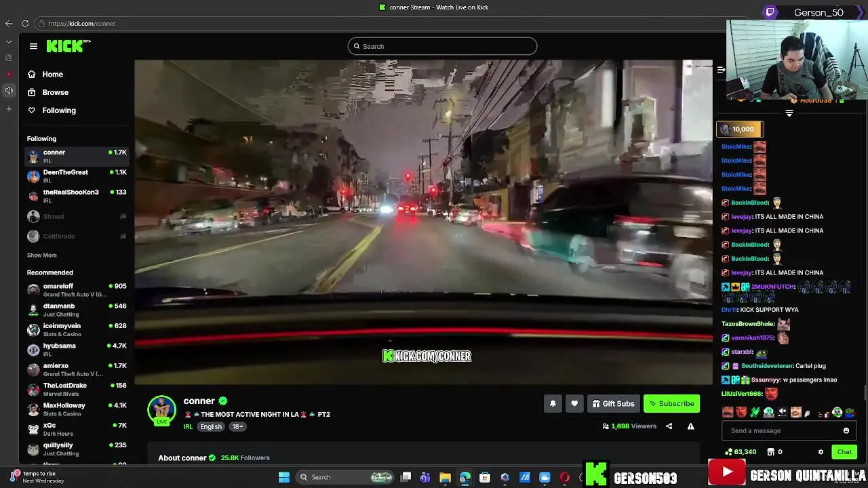Click the 10,000 gifted badge in chat
This screenshot has width=868, height=488.
[740, 129]
